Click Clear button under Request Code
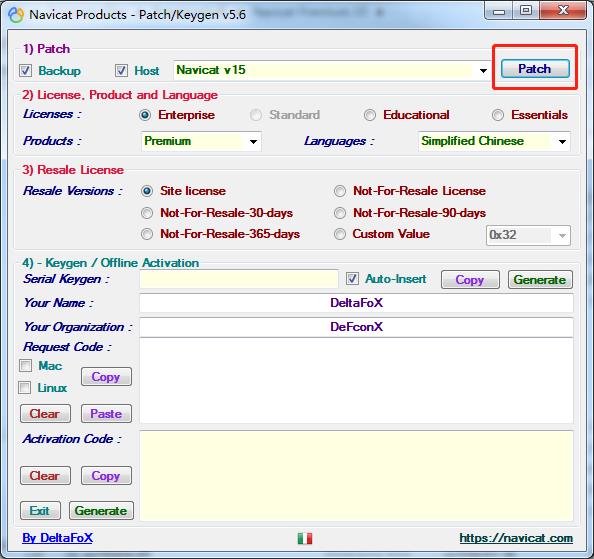 click(x=45, y=414)
